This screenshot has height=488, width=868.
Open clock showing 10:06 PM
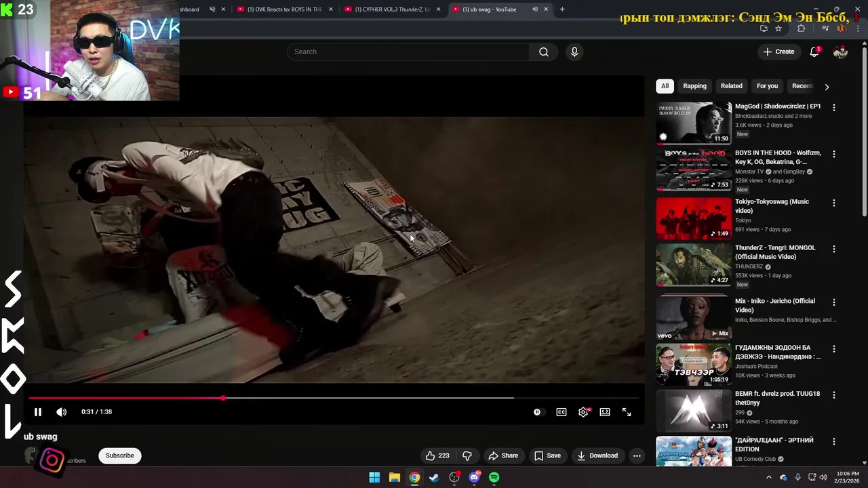(x=848, y=477)
